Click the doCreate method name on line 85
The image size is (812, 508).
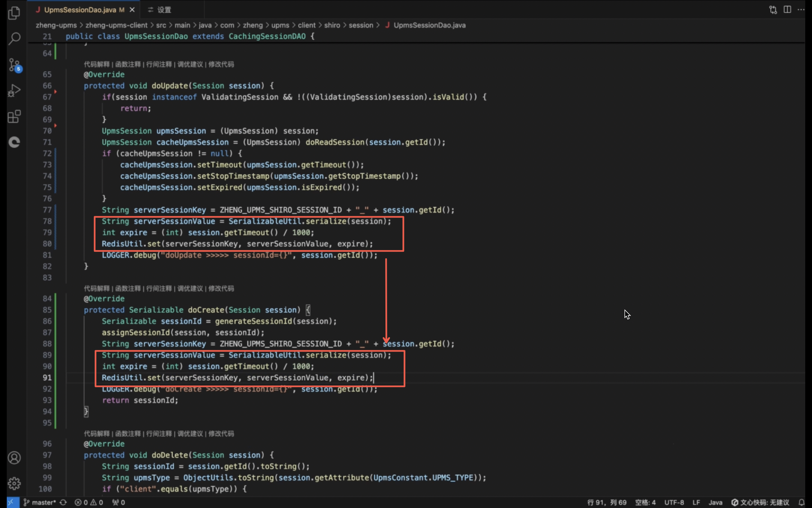point(206,310)
